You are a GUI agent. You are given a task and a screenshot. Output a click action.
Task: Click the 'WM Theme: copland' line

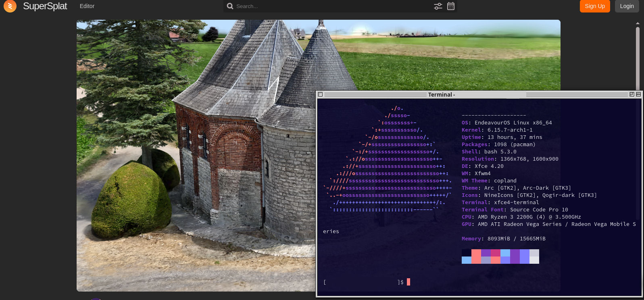click(x=489, y=181)
